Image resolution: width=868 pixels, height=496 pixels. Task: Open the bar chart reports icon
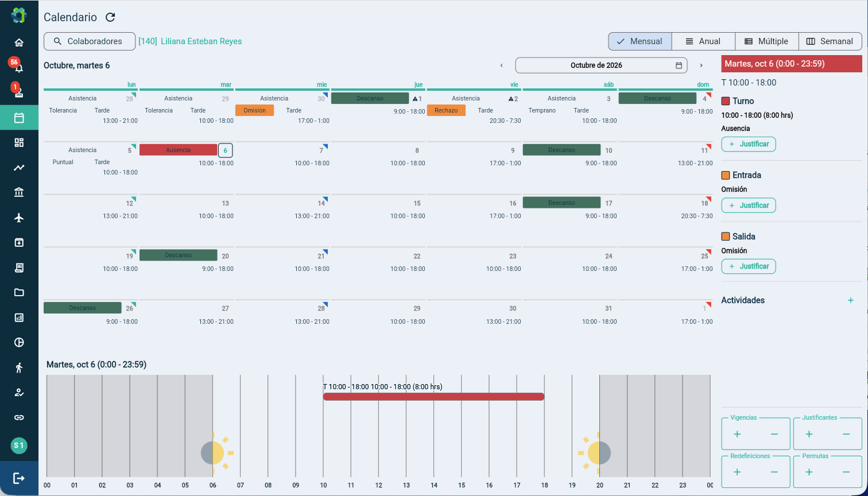point(19,317)
